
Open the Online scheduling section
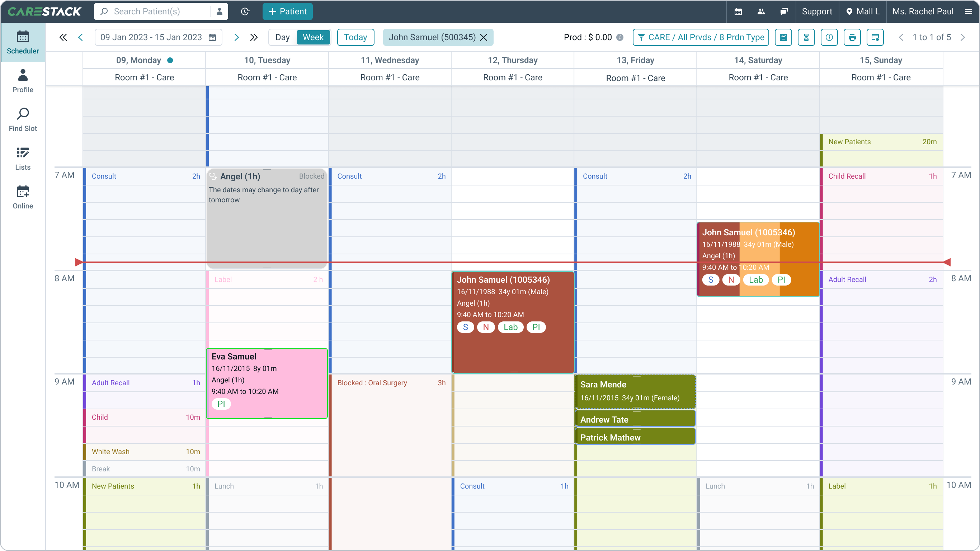point(23,197)
